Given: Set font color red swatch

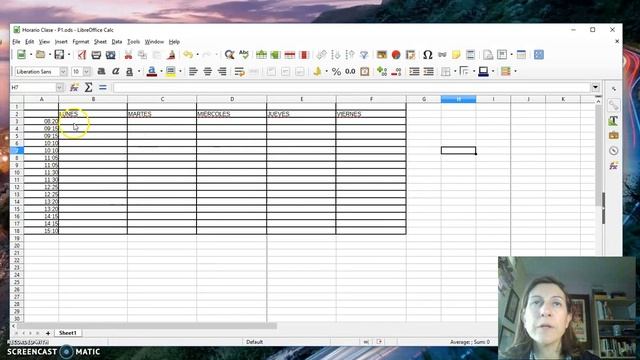Looking at the screenshot, I should point(151,71).
